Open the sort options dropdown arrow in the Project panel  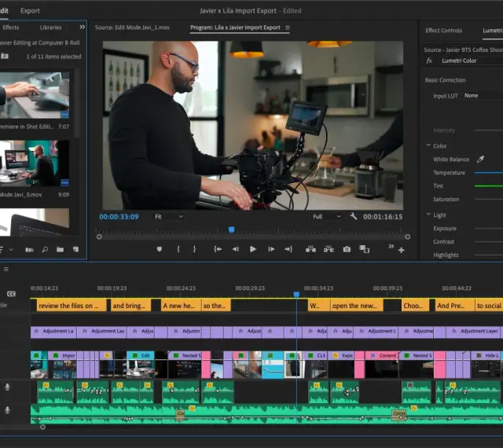pos(11,249)
